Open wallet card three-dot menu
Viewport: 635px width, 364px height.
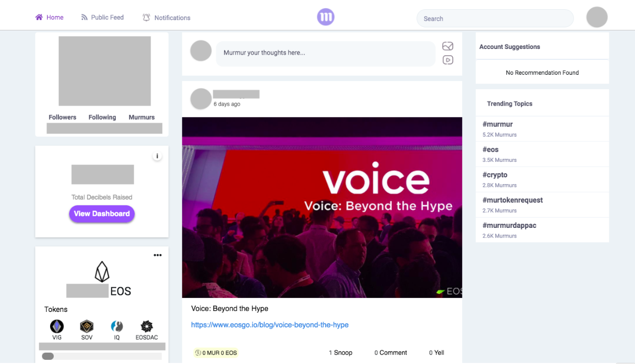[x=157, y=255]
